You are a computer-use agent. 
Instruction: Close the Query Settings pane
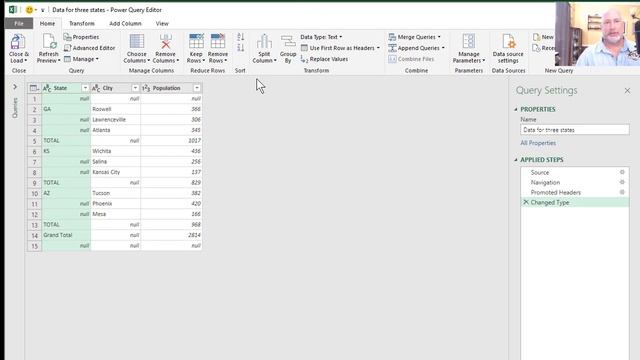(x=627, y=91)
